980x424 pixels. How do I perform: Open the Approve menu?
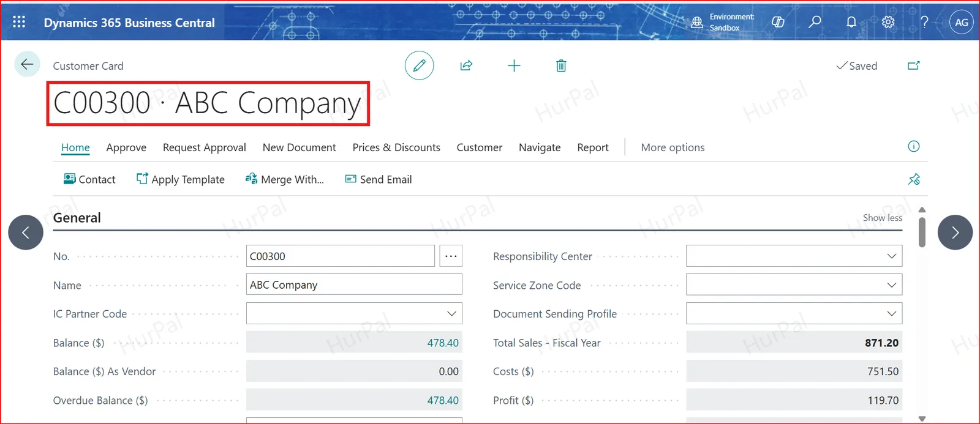pyautogui.click(x=126, y=147)
